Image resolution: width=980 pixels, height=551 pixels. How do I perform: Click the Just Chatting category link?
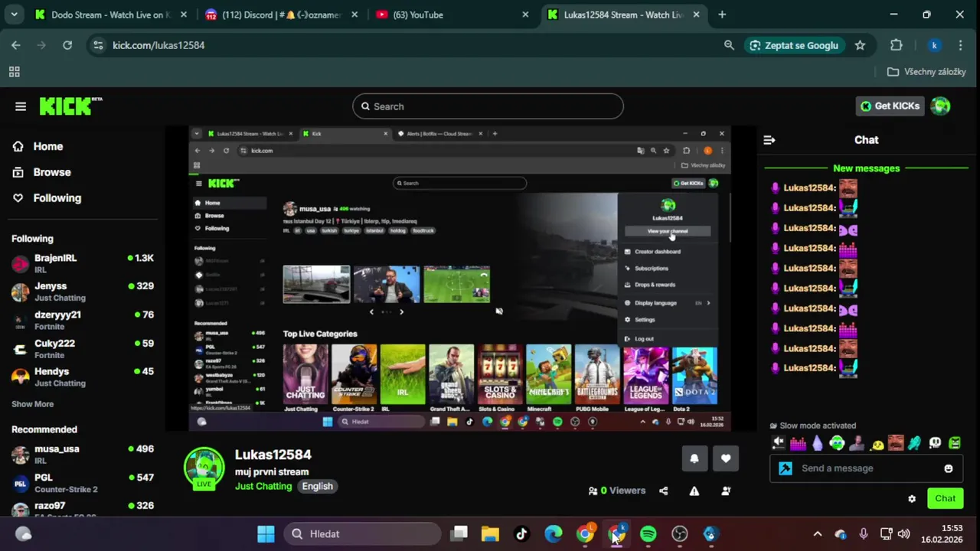coord(263,486)
